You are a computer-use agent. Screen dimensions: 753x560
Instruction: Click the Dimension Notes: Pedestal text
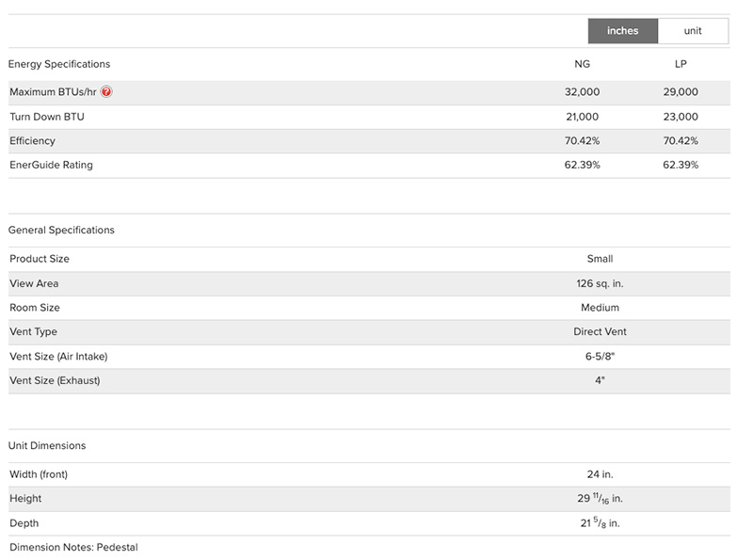pos(73,547)
